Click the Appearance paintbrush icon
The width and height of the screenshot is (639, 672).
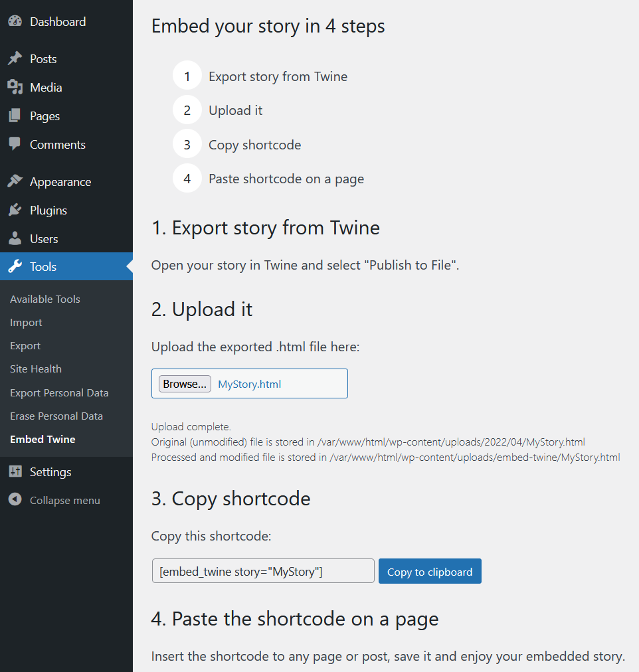click(x=15, y=182)
